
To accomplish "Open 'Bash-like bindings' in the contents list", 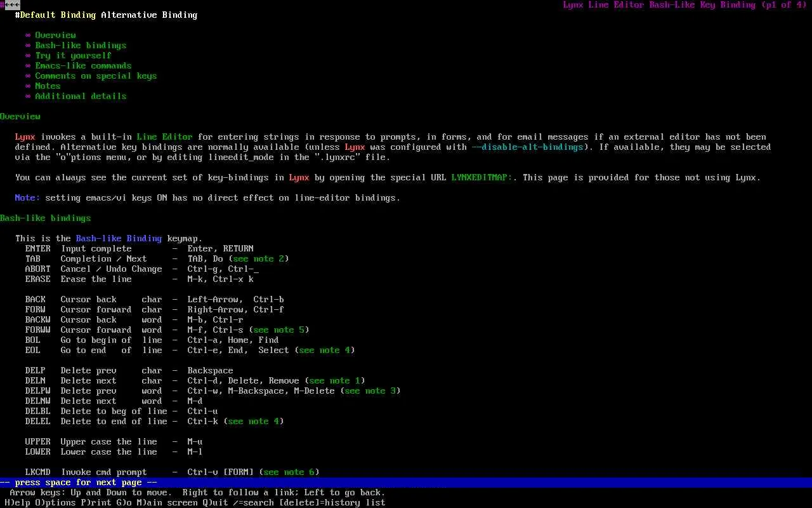I will pos(81,46).
